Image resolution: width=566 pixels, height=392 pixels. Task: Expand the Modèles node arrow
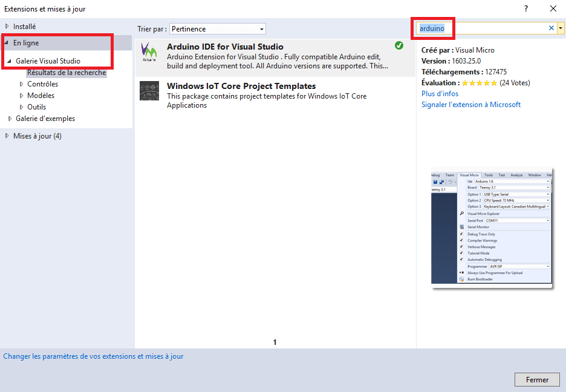pos(21,96)
